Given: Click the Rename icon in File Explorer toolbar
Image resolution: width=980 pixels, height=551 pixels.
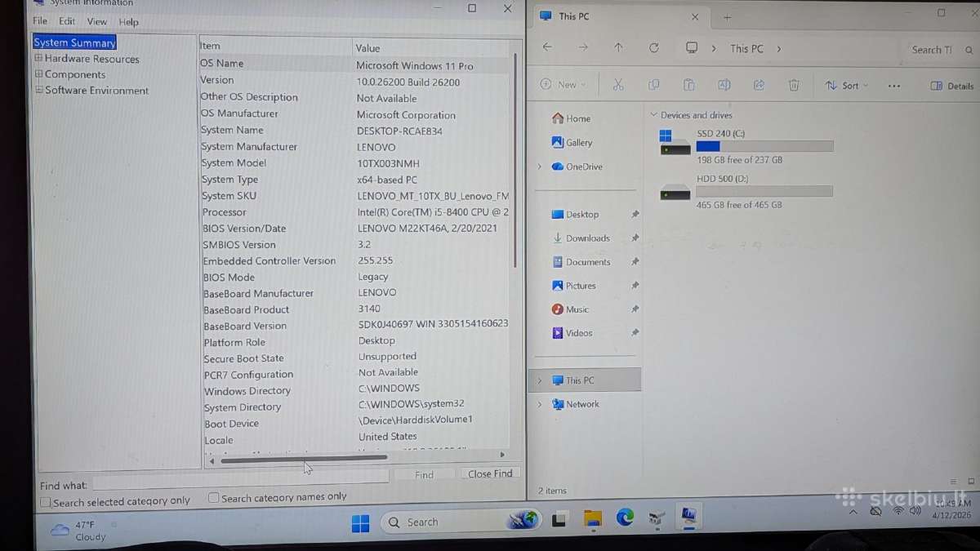Looking at the screenshot, I should (724, 85).
